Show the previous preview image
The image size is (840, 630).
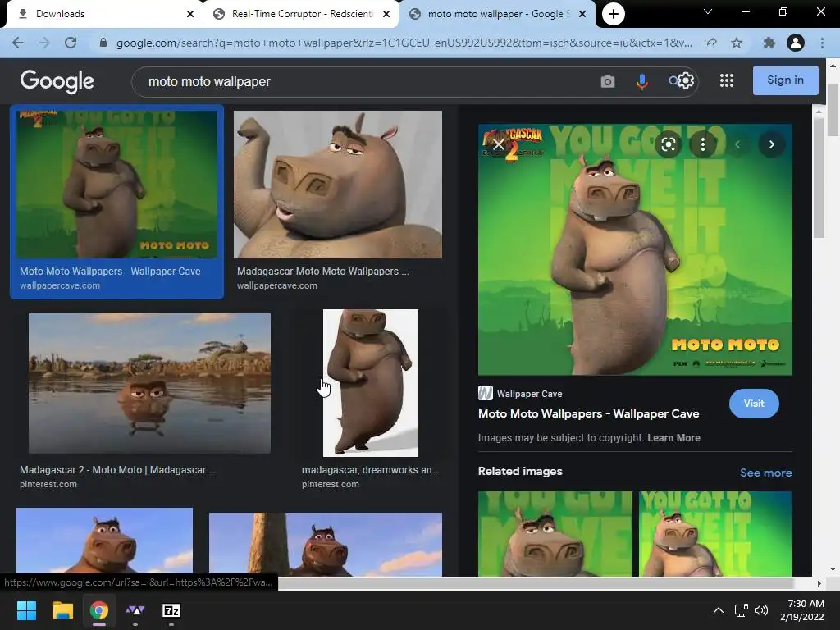737,144
